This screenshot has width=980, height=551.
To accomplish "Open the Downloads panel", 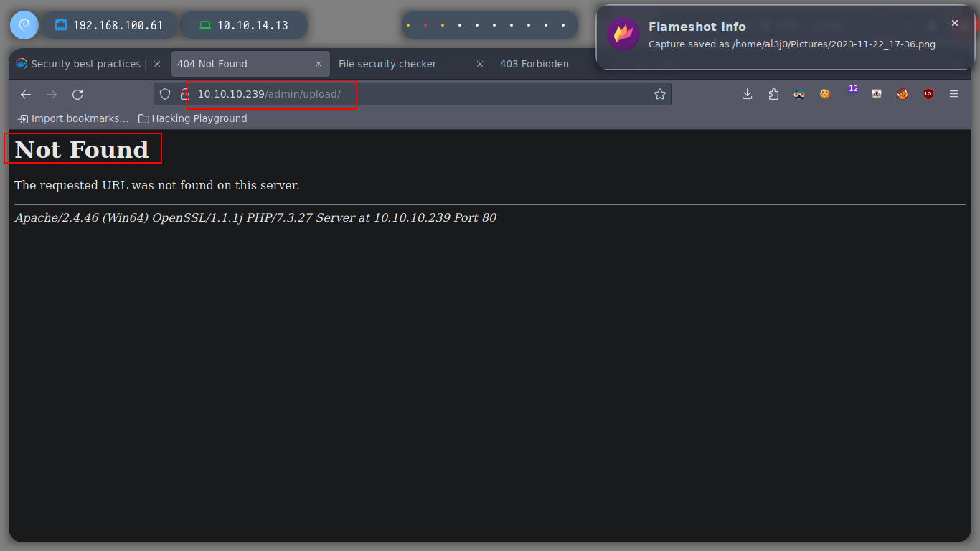I will [x=747, y=94].
